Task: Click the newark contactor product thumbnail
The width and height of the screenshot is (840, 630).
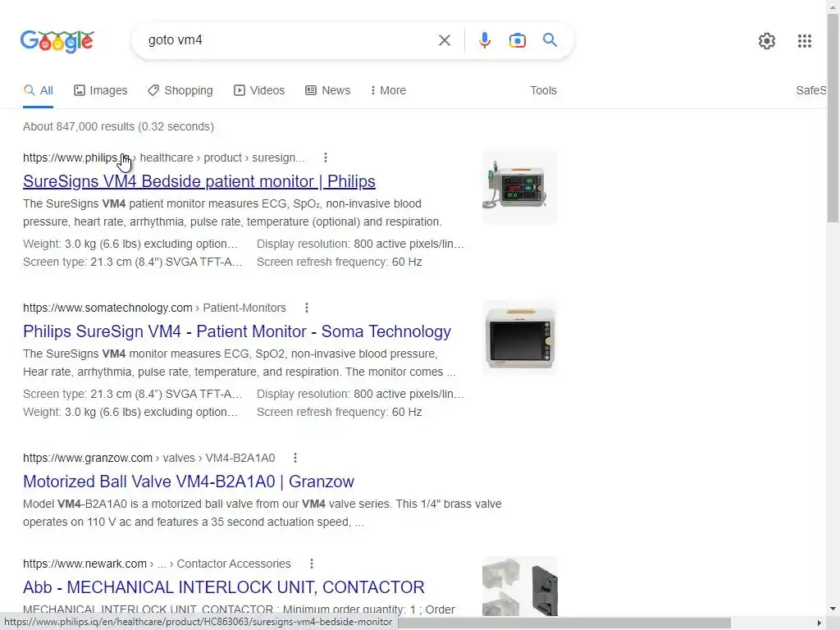Action: [519, 586]
